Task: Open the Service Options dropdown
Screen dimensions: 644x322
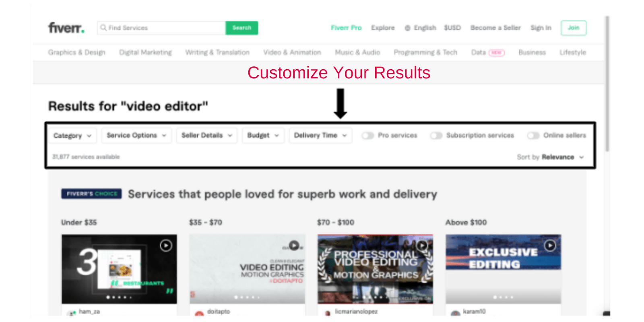Action: [x=136, y=136]
